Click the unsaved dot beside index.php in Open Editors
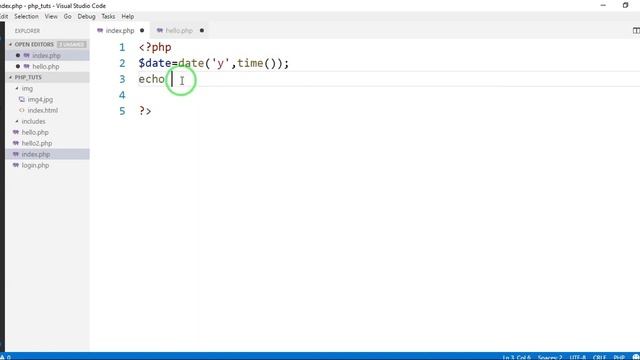The height and width of the screenshot is (360, 640). pyautogui.click(x=18, y=56)
